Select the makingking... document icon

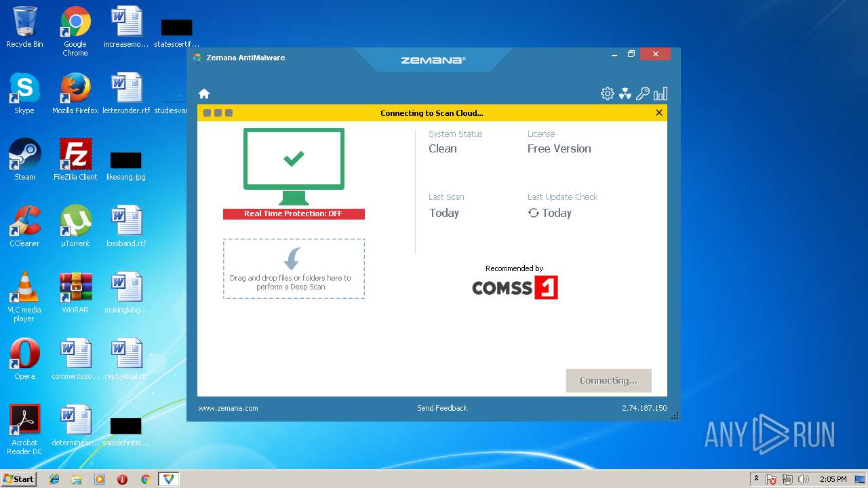click(x=126, y=293)
